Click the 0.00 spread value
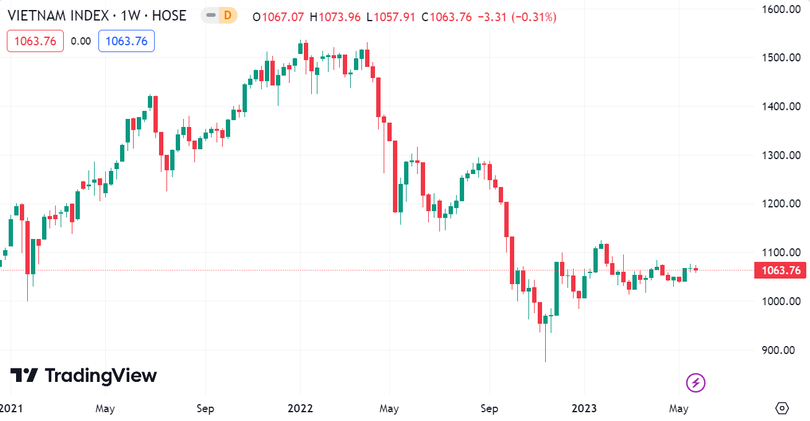Viewport: 810px width, 421px height. [x=81, y=41]
